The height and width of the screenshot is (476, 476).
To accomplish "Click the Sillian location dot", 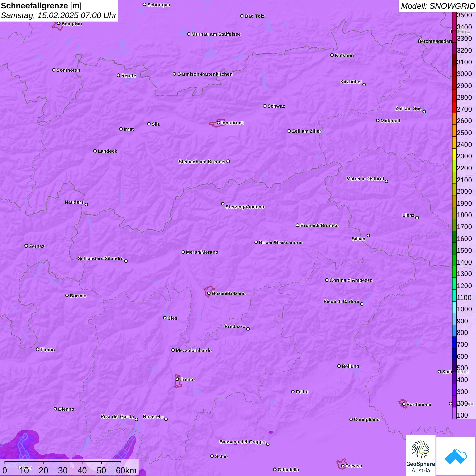I will coord(368,235).
